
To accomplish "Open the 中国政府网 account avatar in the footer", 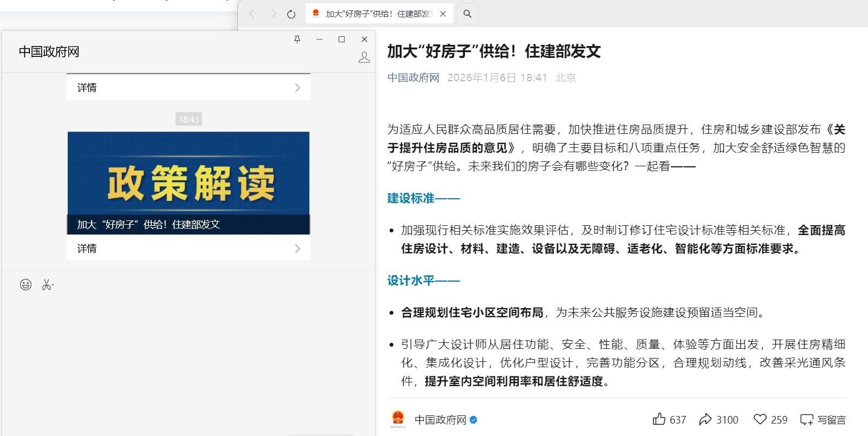I will tap(398, 419).
